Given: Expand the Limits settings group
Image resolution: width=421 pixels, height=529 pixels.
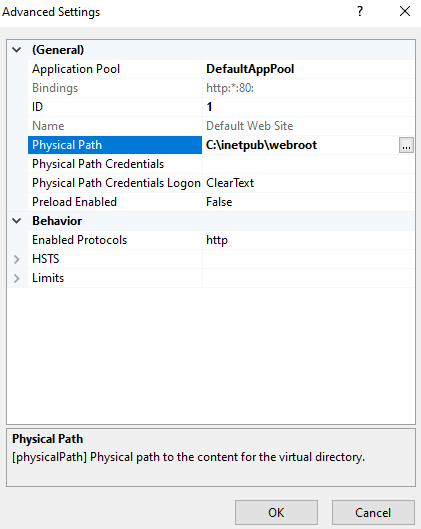Looking at the screenshot, I should click(17, 278).
